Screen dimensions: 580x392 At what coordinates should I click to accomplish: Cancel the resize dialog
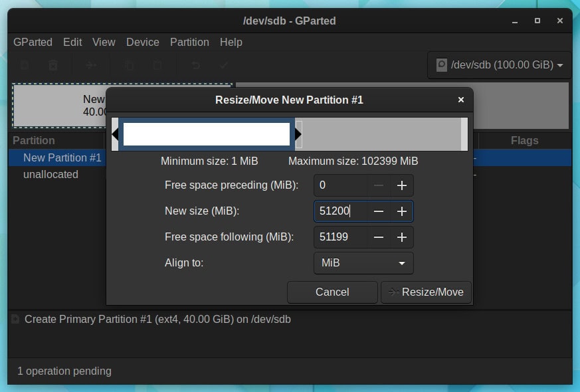(x=332, y=292)
